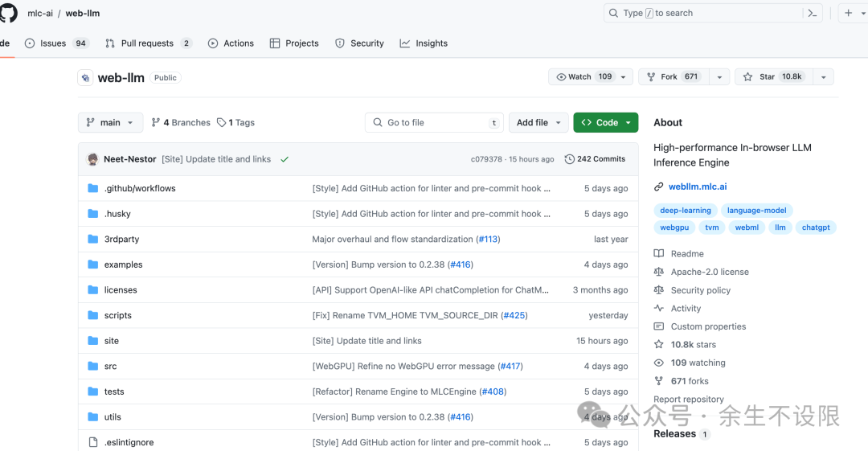Open the Add file dropdown
Image resolution: width=868 pixels, height=451 pixels.
pyautogui.click(x=538, y=122)
